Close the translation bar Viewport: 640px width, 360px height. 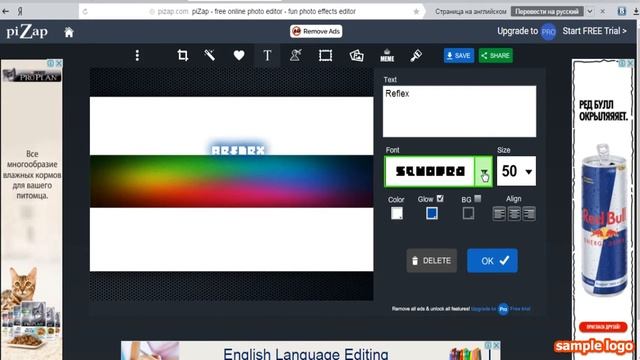click(x=602, y=11)
